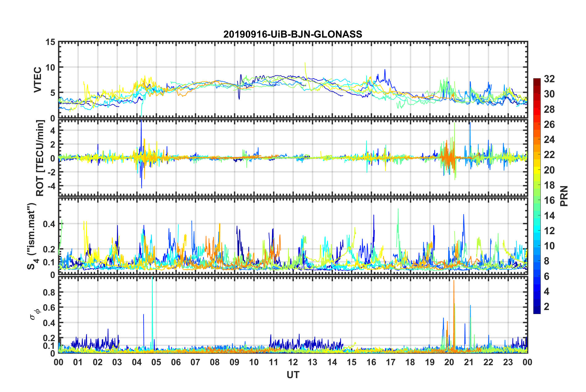Select the PRN colorbar tick 20
This screenshot has width=586, height=392.
point(549,170)
